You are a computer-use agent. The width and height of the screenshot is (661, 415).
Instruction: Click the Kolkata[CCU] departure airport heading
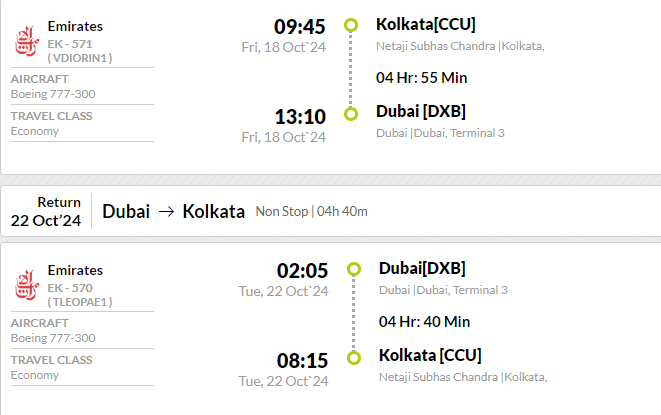[x=426, y=24]
